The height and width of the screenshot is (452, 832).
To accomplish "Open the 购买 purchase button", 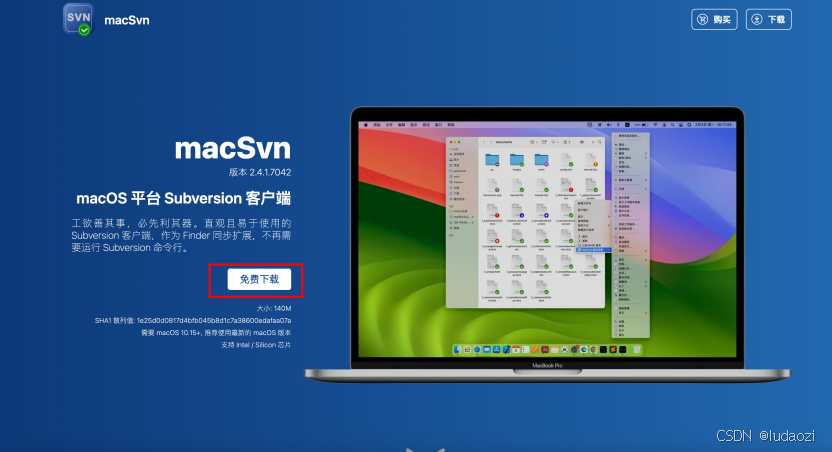I will click(714, 20).
